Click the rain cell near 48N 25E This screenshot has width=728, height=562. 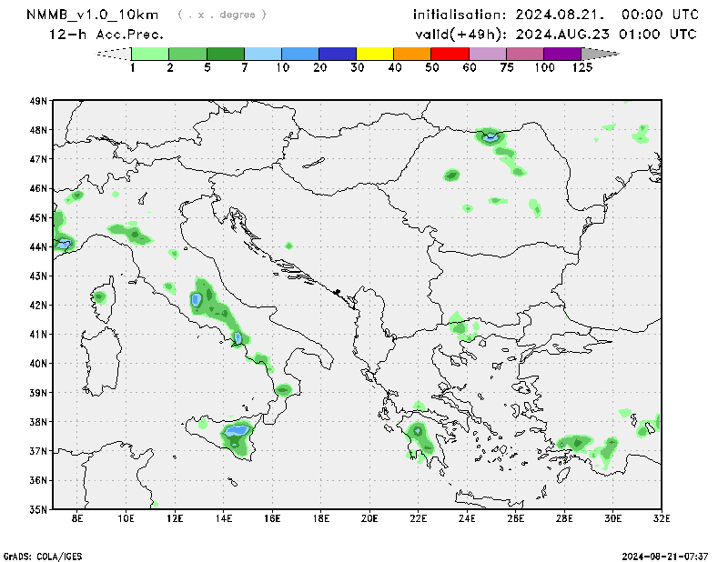[x=490, y=137]
